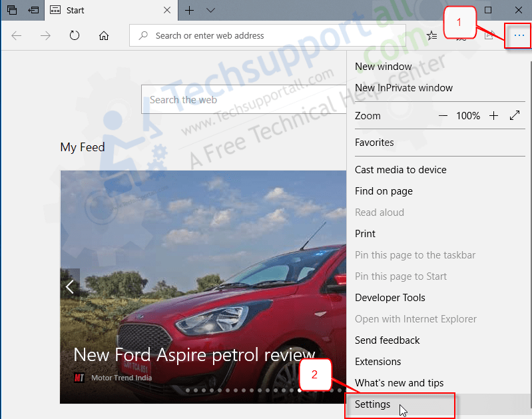The height and width of the screenshot is (419, 532).
Task: Increase zoom with plus button
Action: tap(493, 116)
